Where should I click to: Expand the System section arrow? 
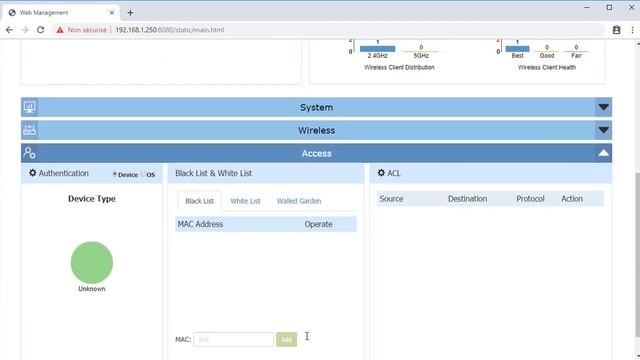pos(603,107)
